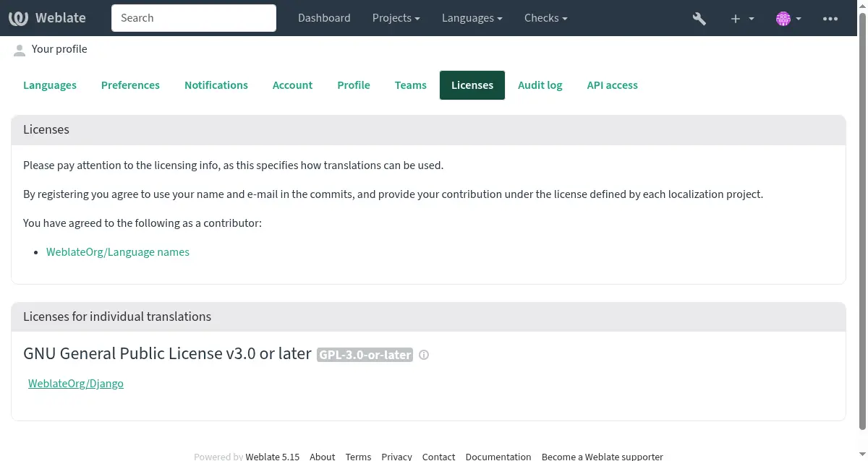Switch to the Preferences tab
Screen dimensions: 868x461
[x=130, y=85]
